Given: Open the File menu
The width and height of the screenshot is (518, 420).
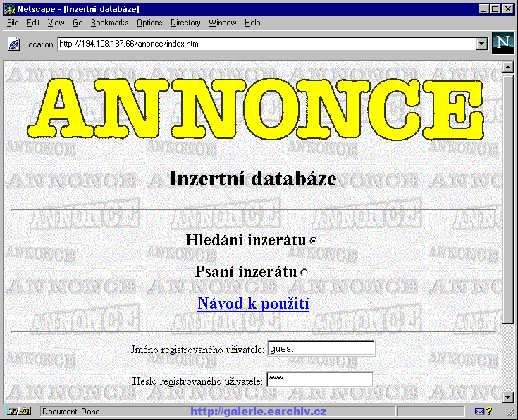Looking at the screenshot, I should (x=13, y=23).
